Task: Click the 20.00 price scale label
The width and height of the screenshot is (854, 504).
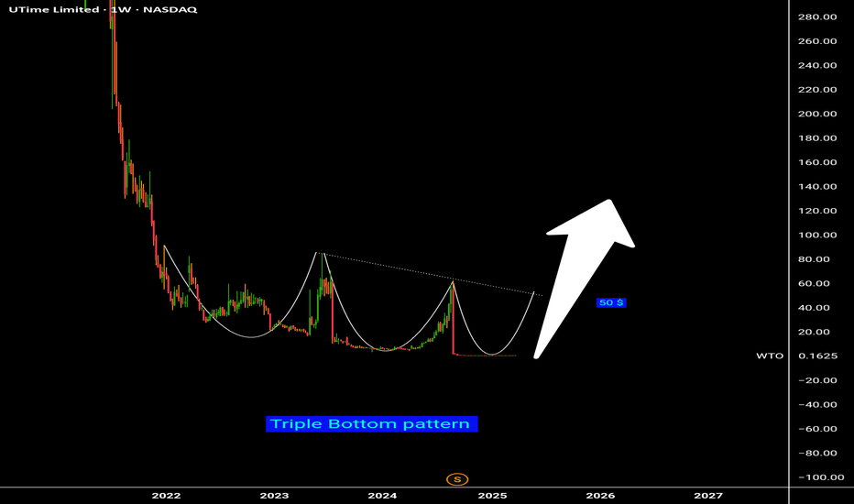Action: coord(815,332)
